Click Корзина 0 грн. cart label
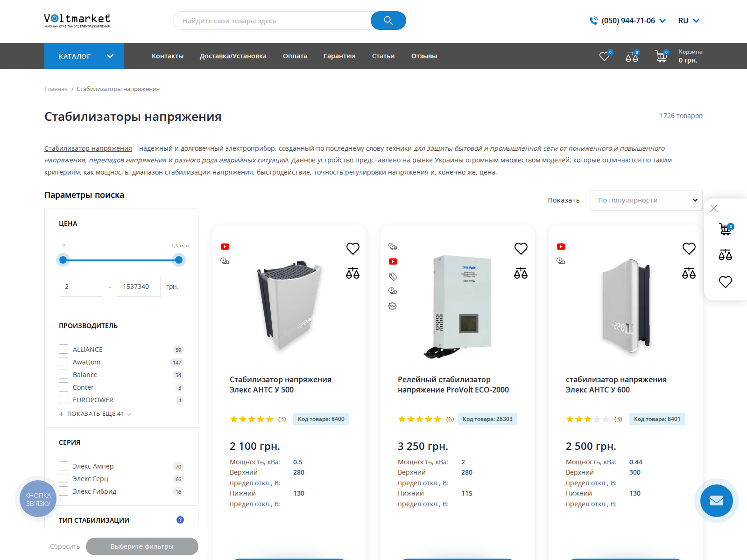The image size is (747, 560). coord(691,56)
